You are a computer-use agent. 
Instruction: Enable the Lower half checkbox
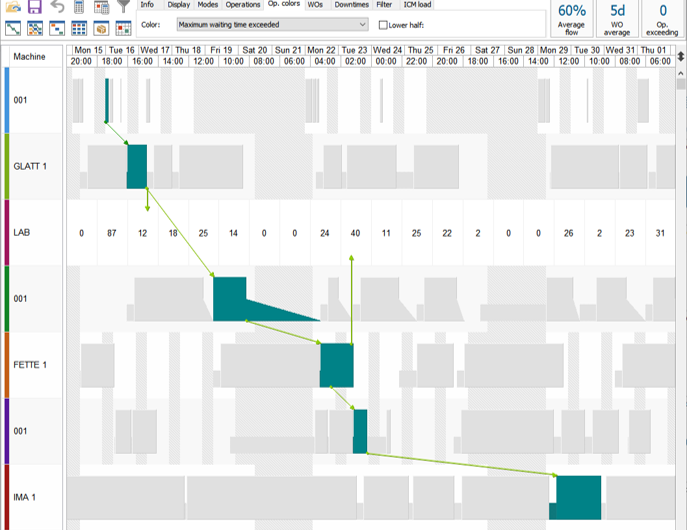click(x=386, y=24)
